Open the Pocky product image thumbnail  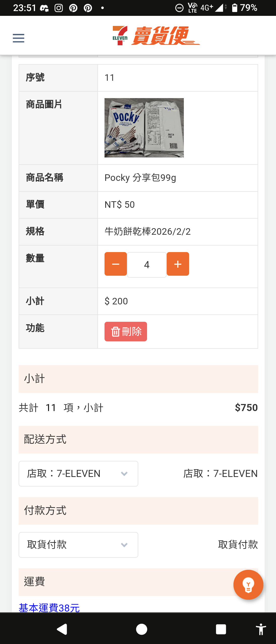[144, 128]
